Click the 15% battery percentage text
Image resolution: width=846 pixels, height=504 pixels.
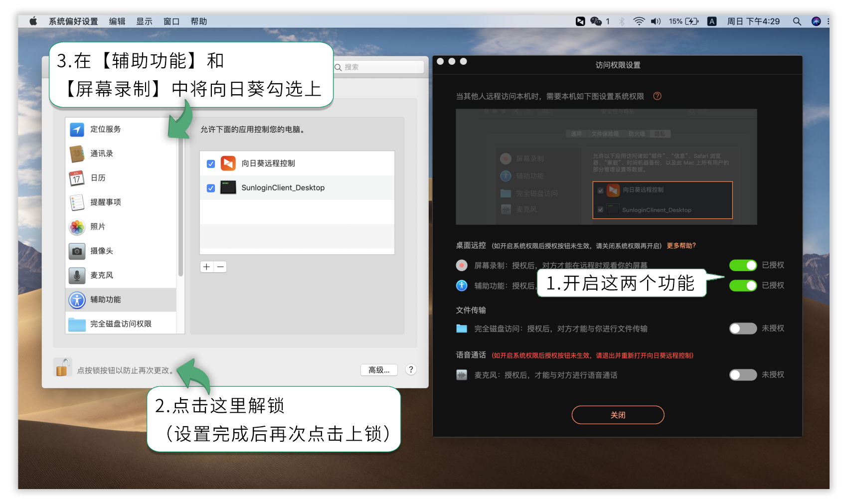pos(676,21)
